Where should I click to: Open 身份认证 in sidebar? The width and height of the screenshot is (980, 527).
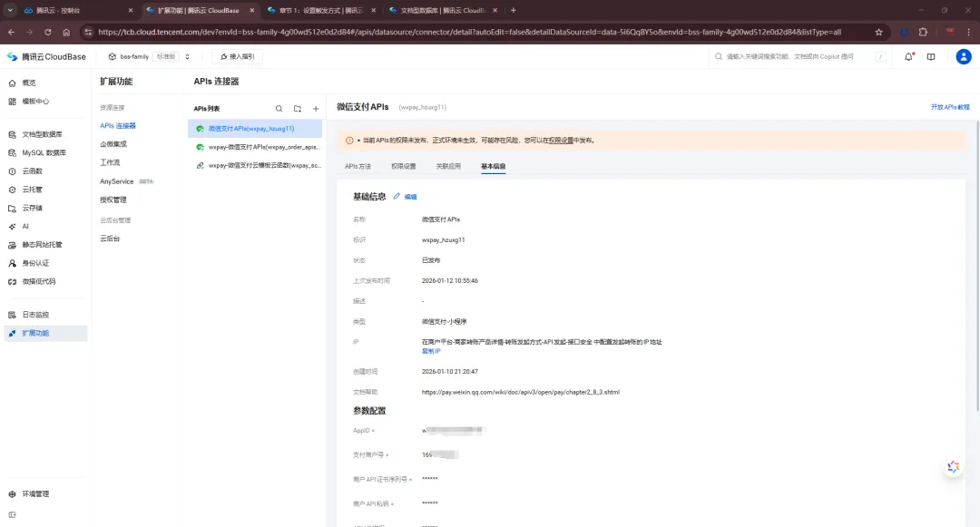click(35, 263)
